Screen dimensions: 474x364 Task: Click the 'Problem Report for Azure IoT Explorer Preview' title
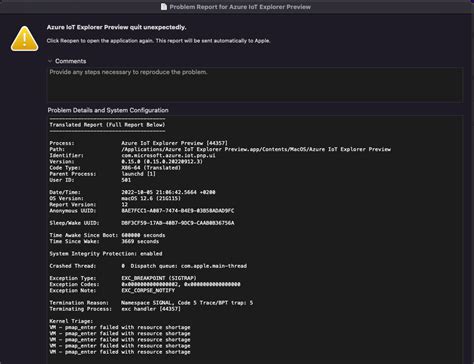tap(240, 7)
